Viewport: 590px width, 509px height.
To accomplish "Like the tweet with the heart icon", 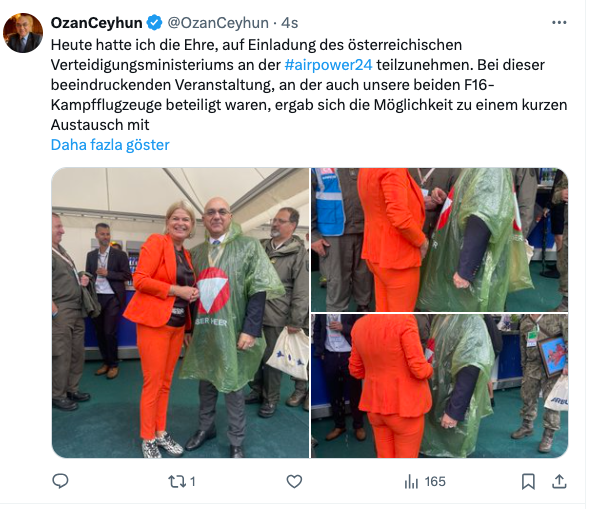I will pyautogui.click(x=294, y=482).
